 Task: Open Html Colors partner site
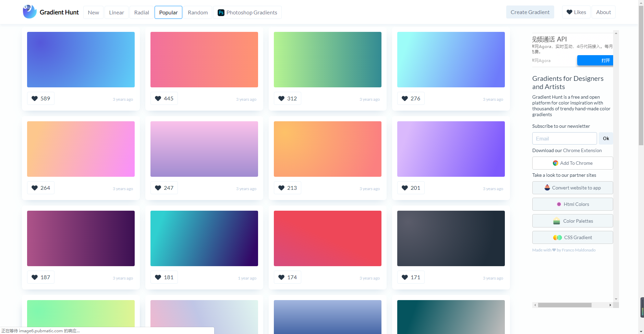pyautogui.click(x=572, y=204)
